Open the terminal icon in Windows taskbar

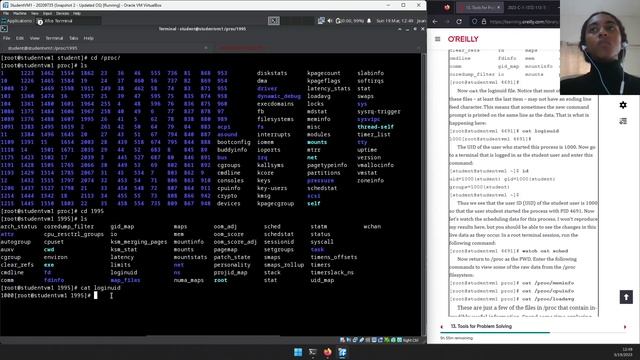[x=313, y=352]
